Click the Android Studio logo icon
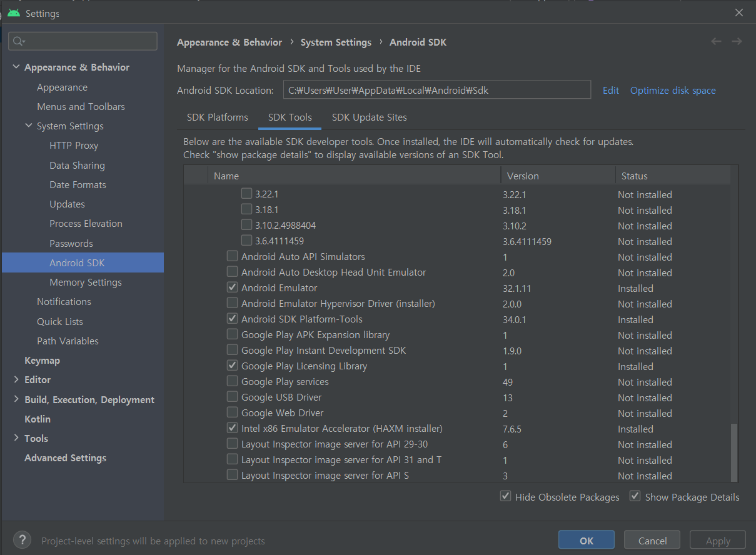The height and width of the screenshot is (555, 756). pos(14,13)
